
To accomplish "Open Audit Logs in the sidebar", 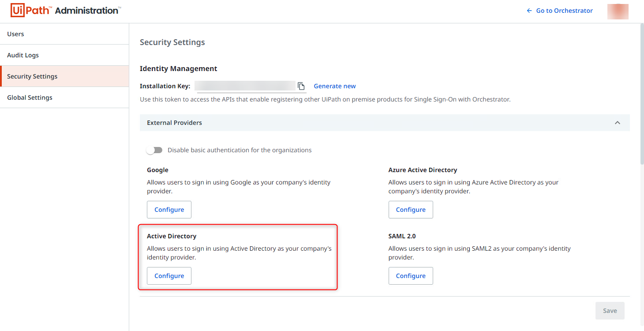I will [64, 55].
